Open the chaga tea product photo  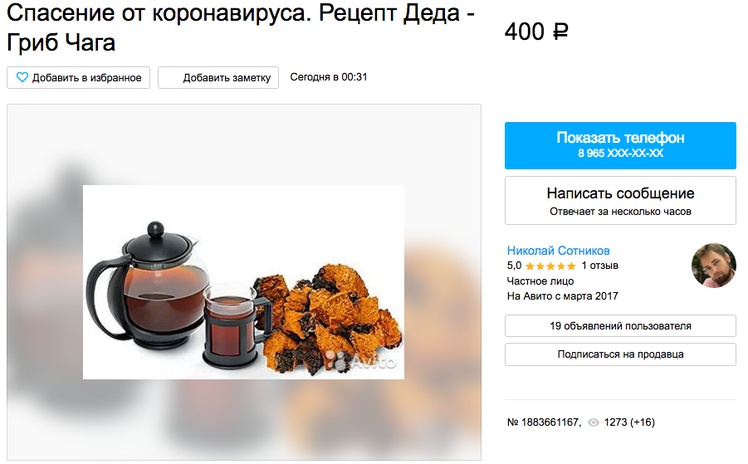tap(243, 282)
